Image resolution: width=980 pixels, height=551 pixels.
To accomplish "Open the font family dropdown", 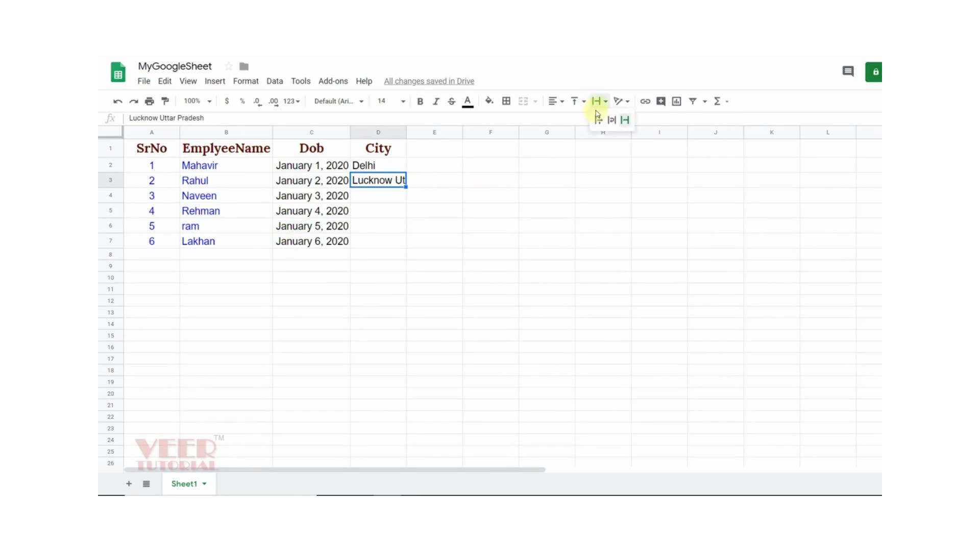I will (338, 101).
